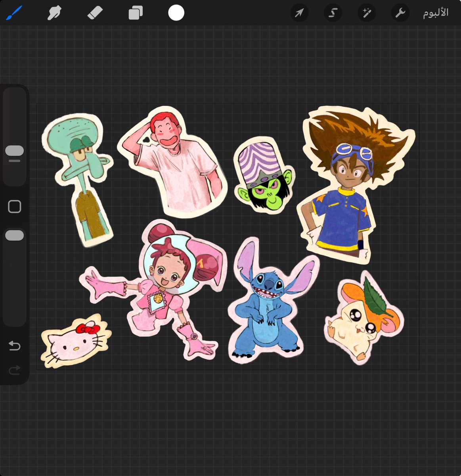Viewport: 461px width, 476px height.
Task: Select the Smudge tool
Action: click(54, 13)
